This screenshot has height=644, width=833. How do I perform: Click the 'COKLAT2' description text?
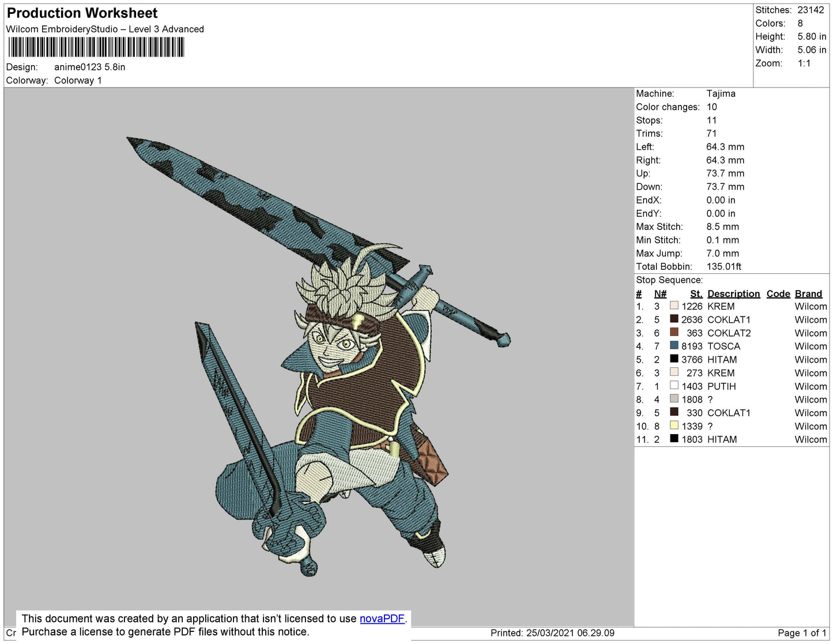click(729, 333)
